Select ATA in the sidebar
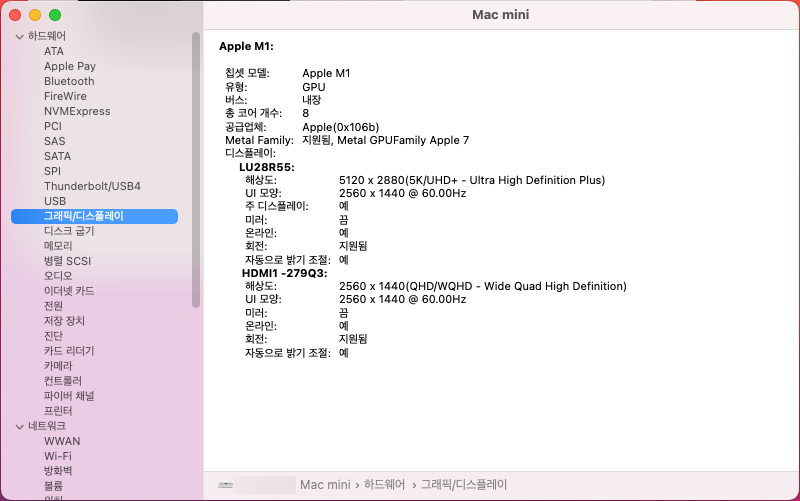800x501 pixels. point(54,51)
